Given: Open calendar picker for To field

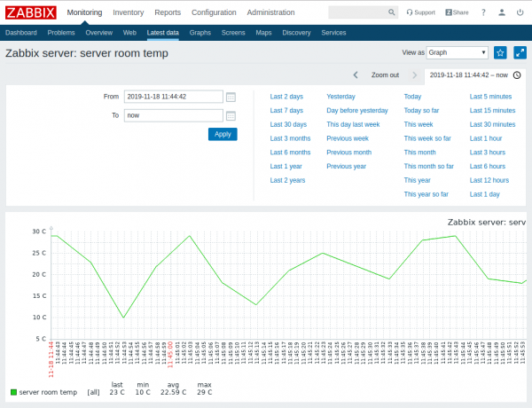Looking at the screenshot, I should [x=231, y=115].
